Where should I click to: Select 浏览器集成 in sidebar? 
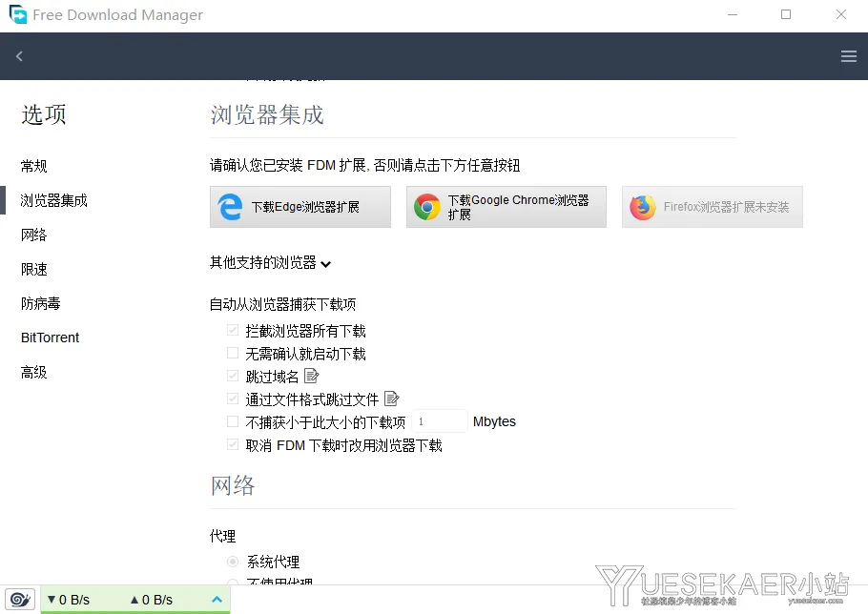click(53, 200)
